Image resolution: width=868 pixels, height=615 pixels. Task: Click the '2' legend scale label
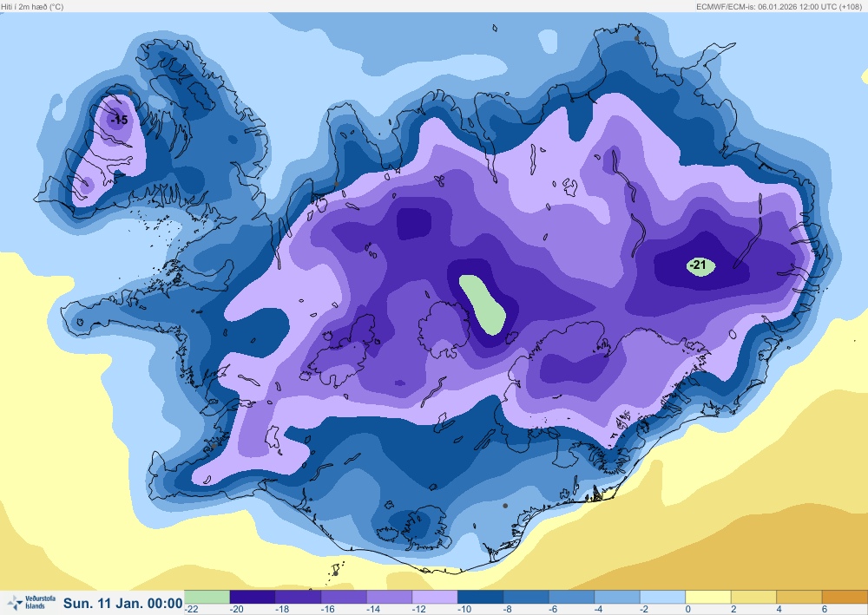(734, 610)
